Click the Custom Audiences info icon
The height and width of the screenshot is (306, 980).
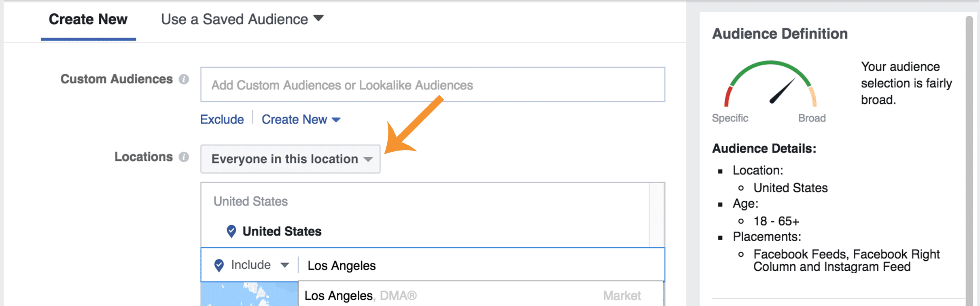[x=184, y=79]
